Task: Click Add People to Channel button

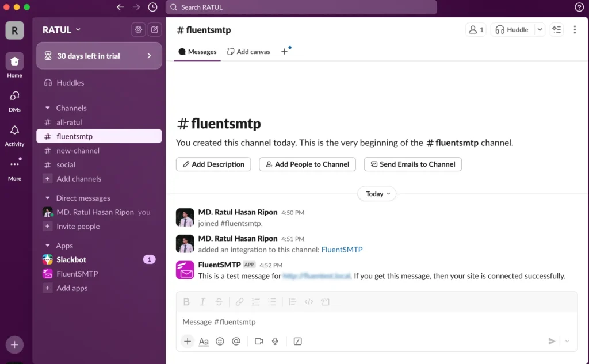Action: [307, 164]
